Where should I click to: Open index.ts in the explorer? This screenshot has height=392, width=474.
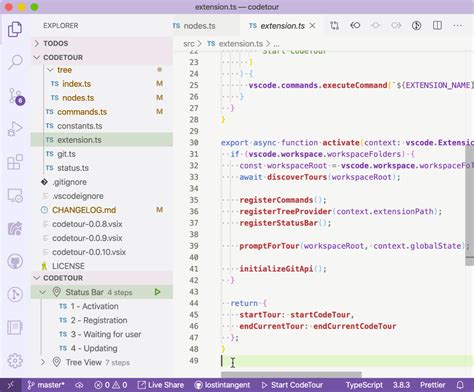[x=76, y=84]
